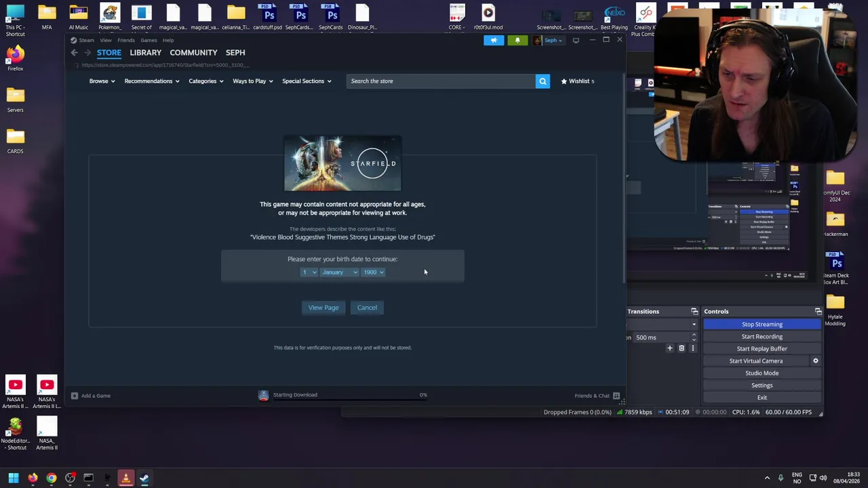Screen dimensions: 868x488
Task: Open virtual camera gear settings in OBS
Action: click(816, 361)
